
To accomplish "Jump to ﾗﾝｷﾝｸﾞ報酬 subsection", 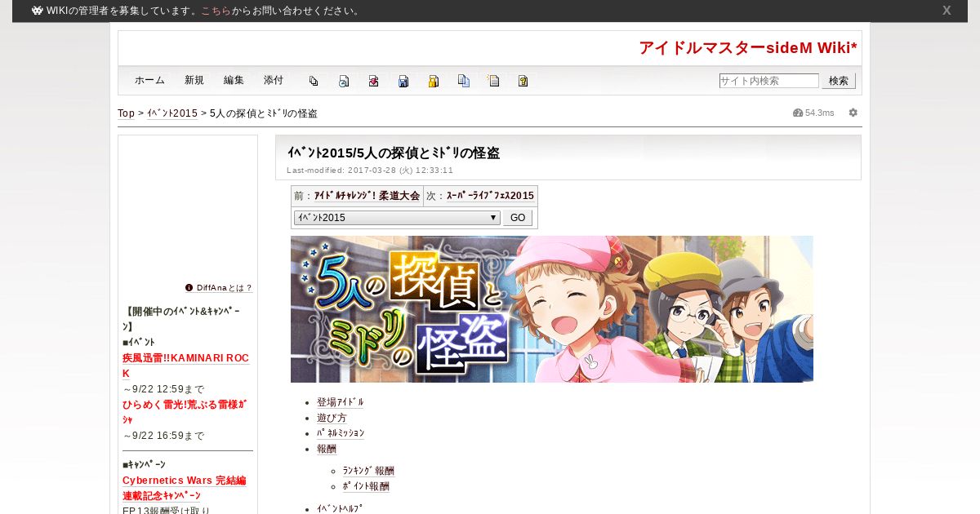I will 368,471.
